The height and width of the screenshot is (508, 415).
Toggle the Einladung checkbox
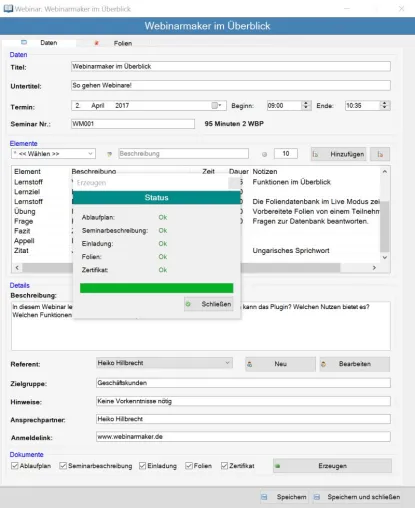coord(142,466)
